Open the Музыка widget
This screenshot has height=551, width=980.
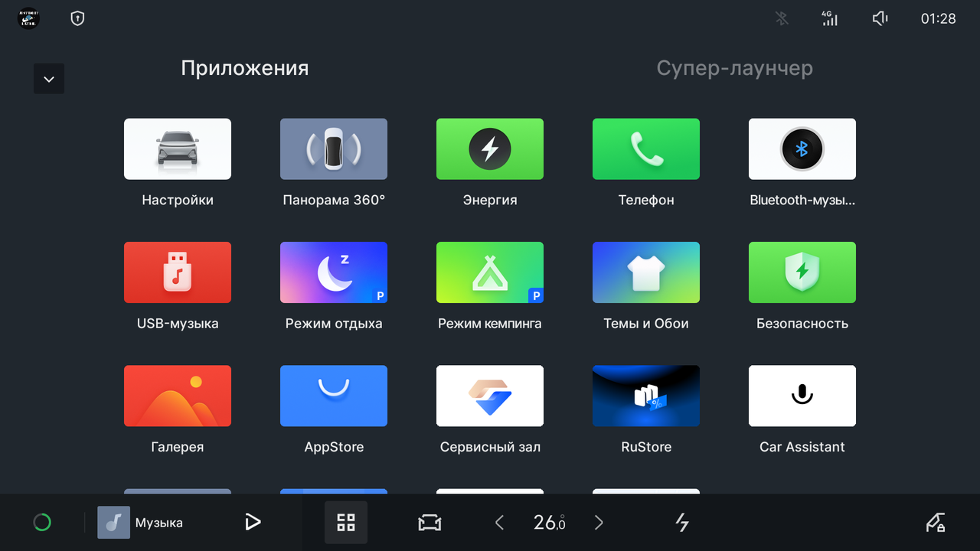[140, 523]
